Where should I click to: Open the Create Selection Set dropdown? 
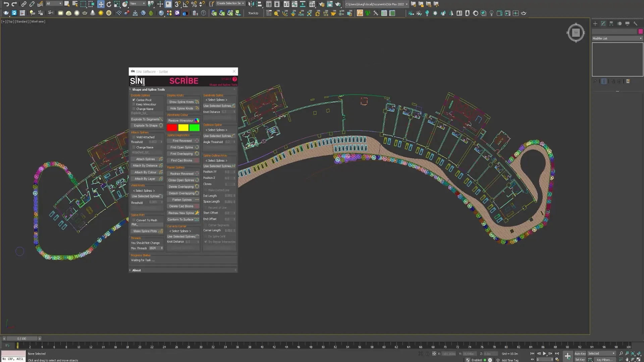230,4
